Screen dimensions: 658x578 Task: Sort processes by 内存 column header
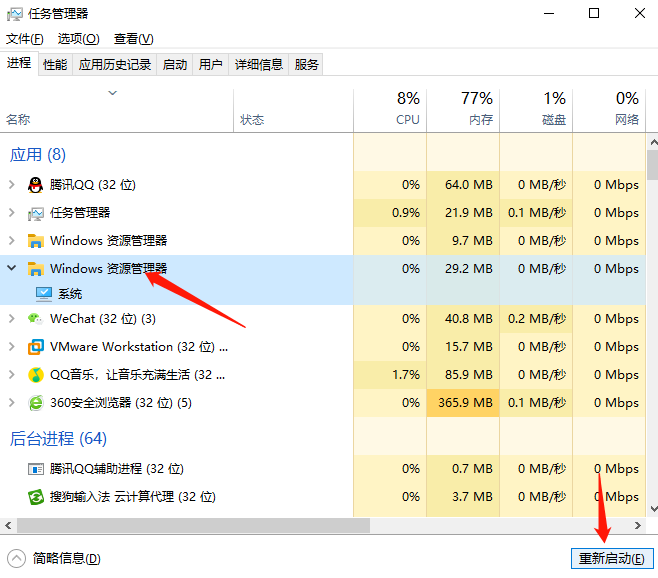(x=463, y=109)
